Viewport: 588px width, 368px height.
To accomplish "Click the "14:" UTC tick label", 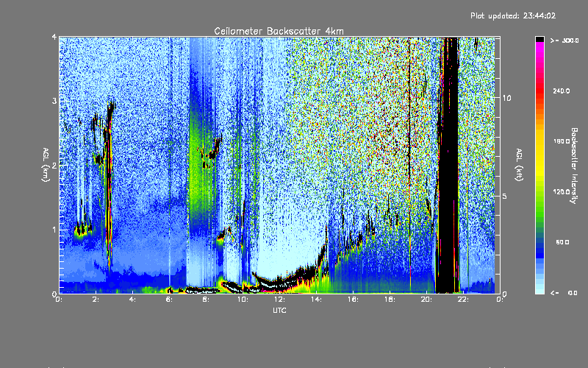I will click(x=316, y=300).
